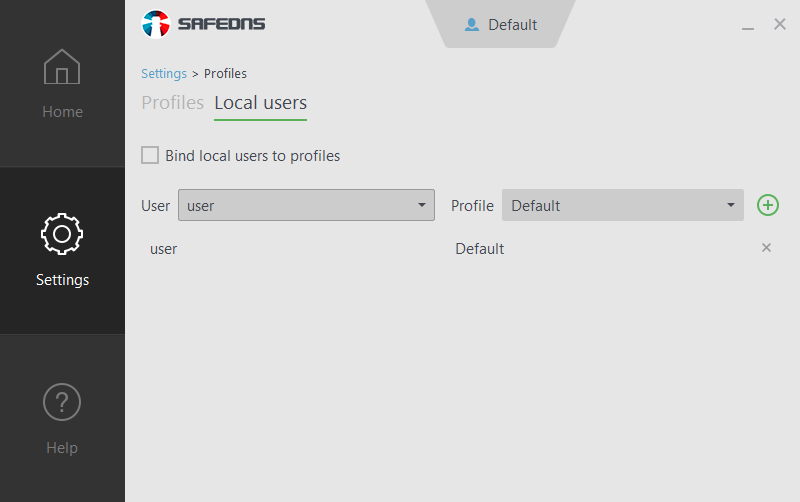Switch to the Profiles tab
Screen dimensions: 800x502
coord(172,103)
